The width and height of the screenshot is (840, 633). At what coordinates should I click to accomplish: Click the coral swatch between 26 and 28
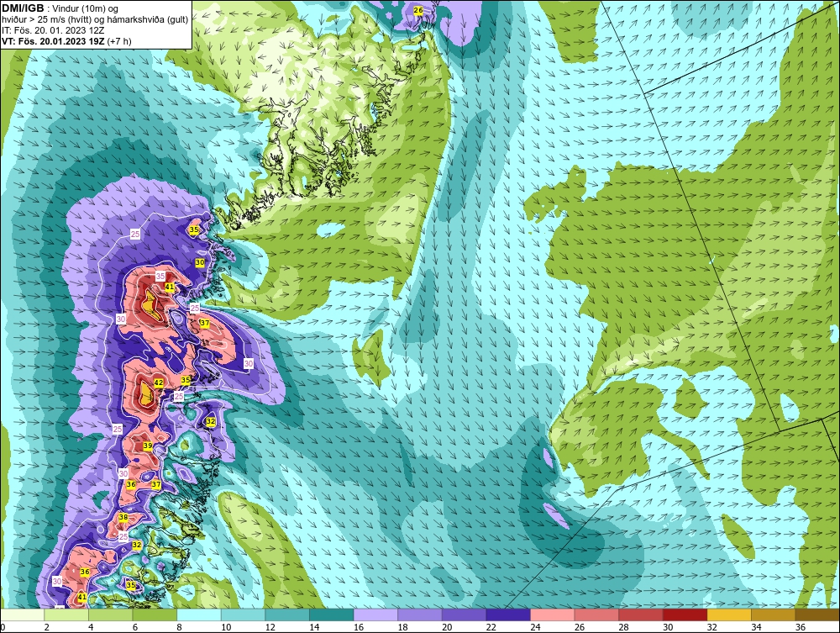(596, 615)
